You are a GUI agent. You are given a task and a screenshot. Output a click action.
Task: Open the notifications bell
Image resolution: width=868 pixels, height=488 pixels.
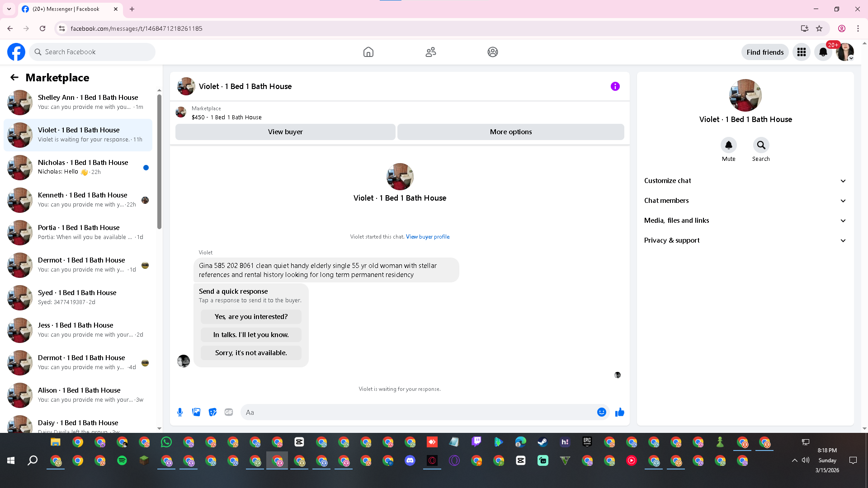(823, 52)
